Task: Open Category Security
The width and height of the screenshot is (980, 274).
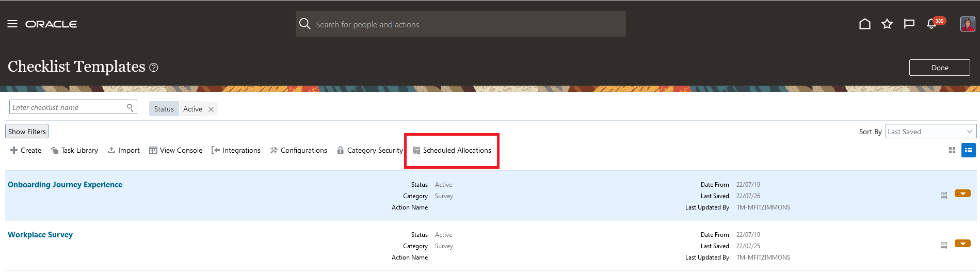Action: 370,151
